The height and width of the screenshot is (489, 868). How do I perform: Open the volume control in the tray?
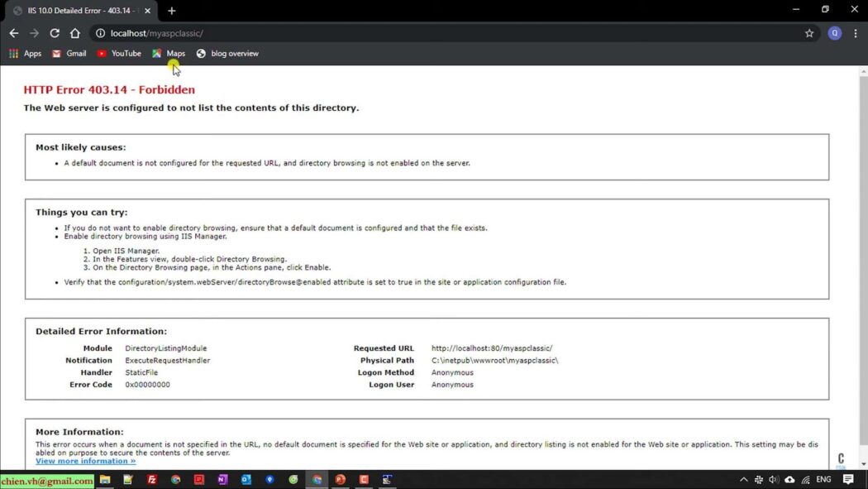tap(774, 480)
